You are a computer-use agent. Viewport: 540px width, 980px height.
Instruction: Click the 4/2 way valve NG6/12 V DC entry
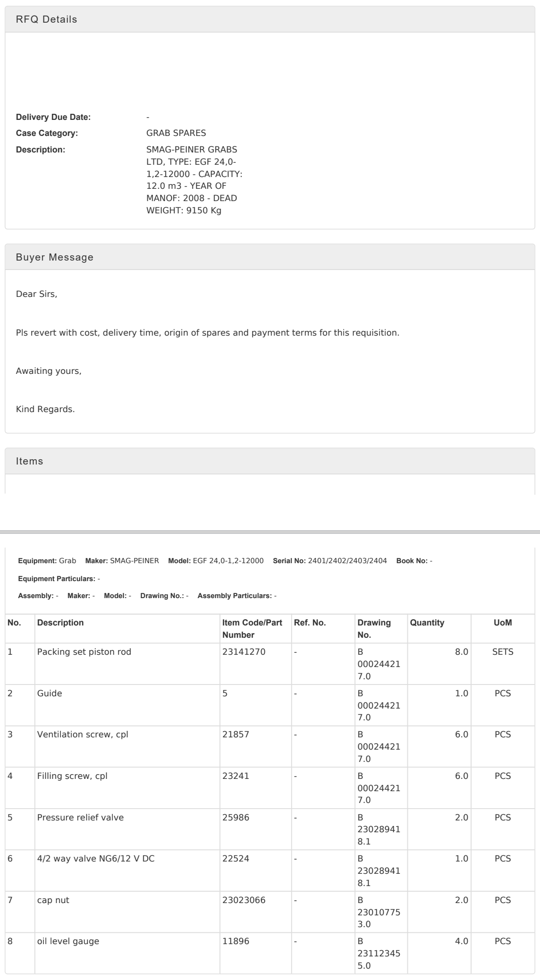point(96,859)
